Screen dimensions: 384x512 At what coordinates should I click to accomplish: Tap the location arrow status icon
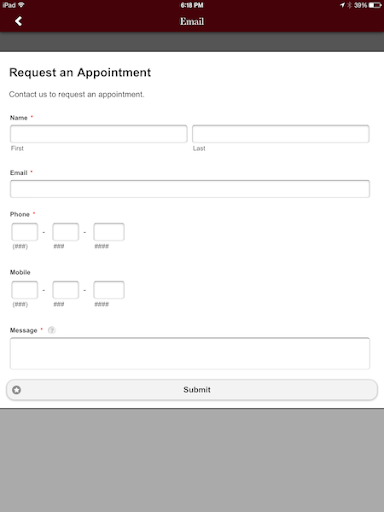(342, 5)
